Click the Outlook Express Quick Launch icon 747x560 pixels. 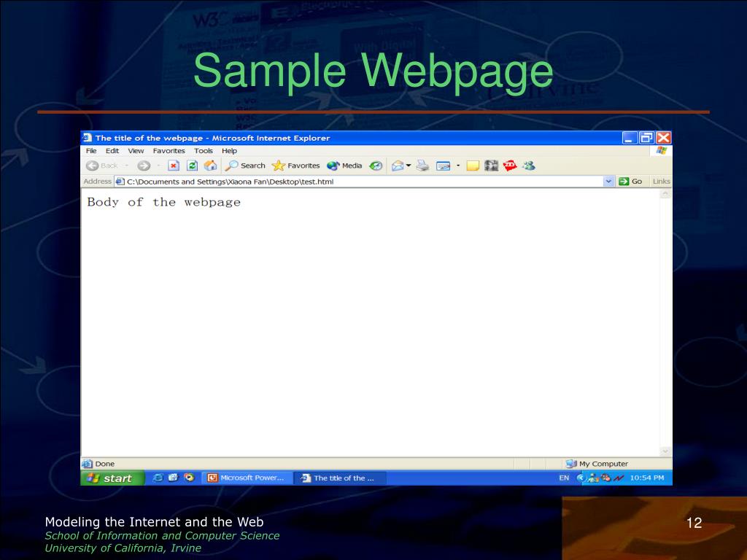pos(173,478)
